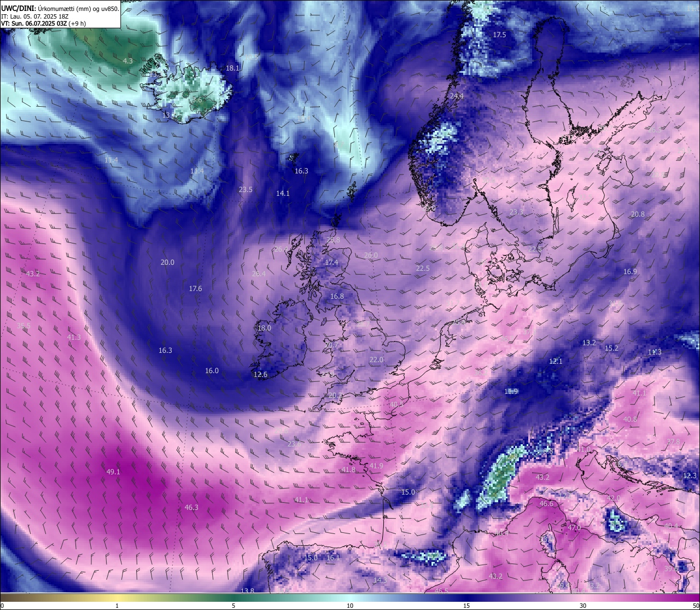Click the 46.5 value near the bottom edge
The height and width of the screenshot is (610, 700).
click(x=441, y=591)
